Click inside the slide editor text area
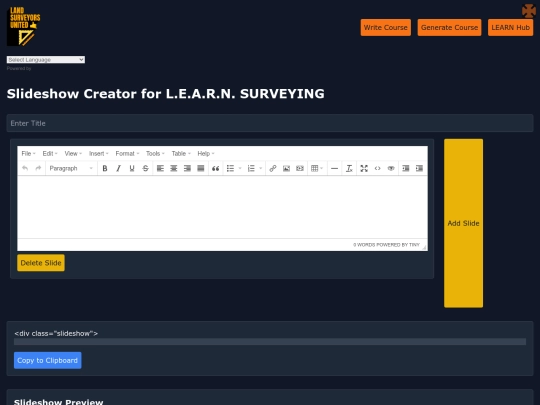540x405 pixels. click(222, 207)
